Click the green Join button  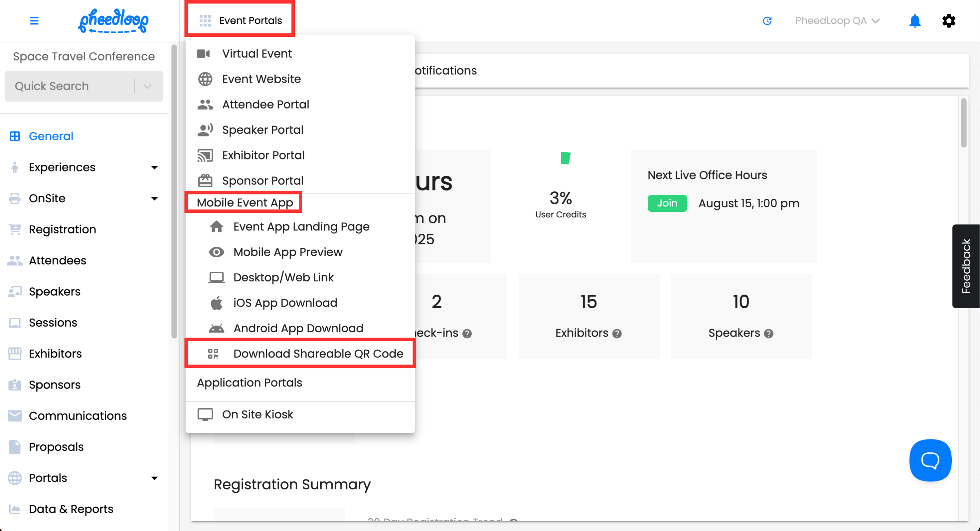(667, 203)
